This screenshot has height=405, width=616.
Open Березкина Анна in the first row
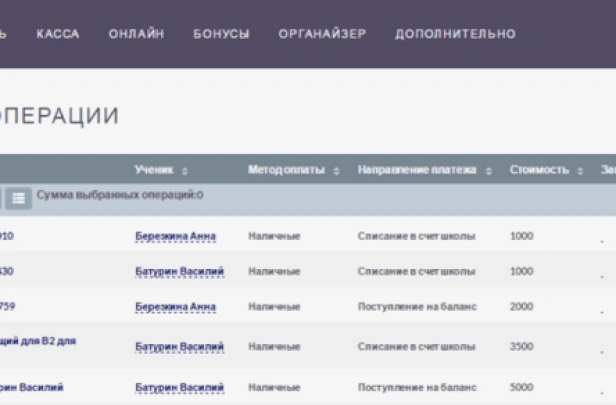(175, 236)
